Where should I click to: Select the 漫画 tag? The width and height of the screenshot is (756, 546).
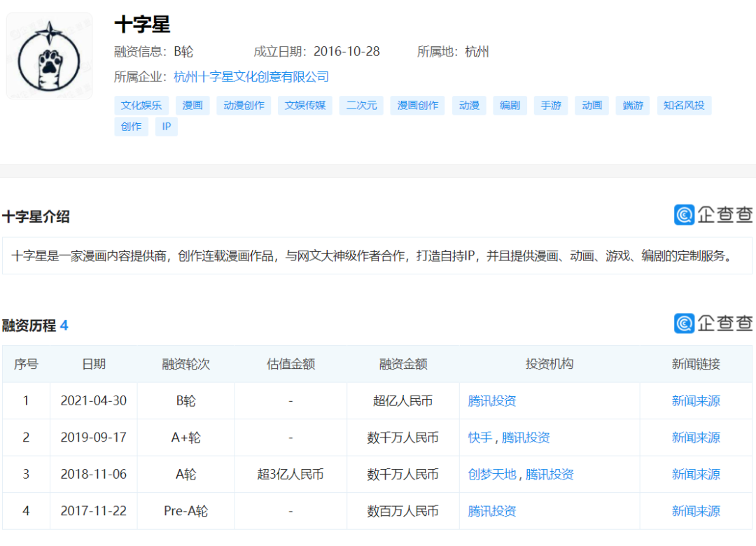(192, 105)
